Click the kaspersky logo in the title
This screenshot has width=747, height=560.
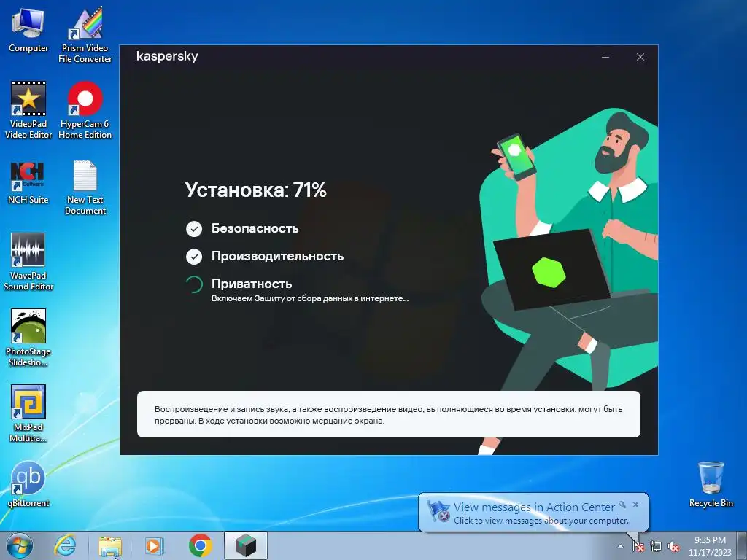pos(167,57)
